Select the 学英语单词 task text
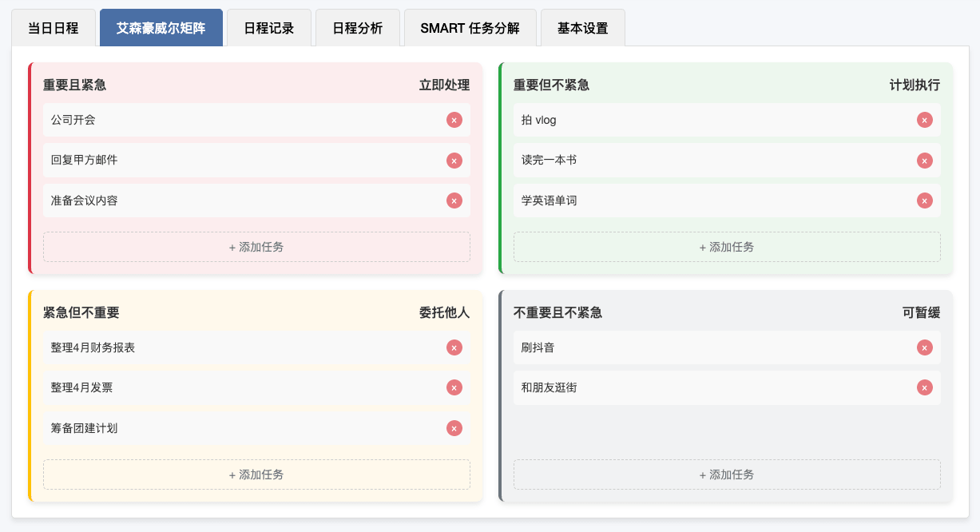This screenshot has height=532, width=980. [x=550, y=200]
